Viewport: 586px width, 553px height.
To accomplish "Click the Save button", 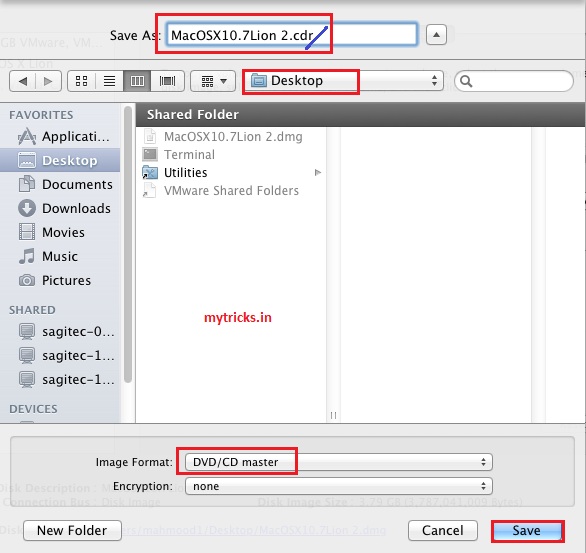I will click(x=527, y=531).
